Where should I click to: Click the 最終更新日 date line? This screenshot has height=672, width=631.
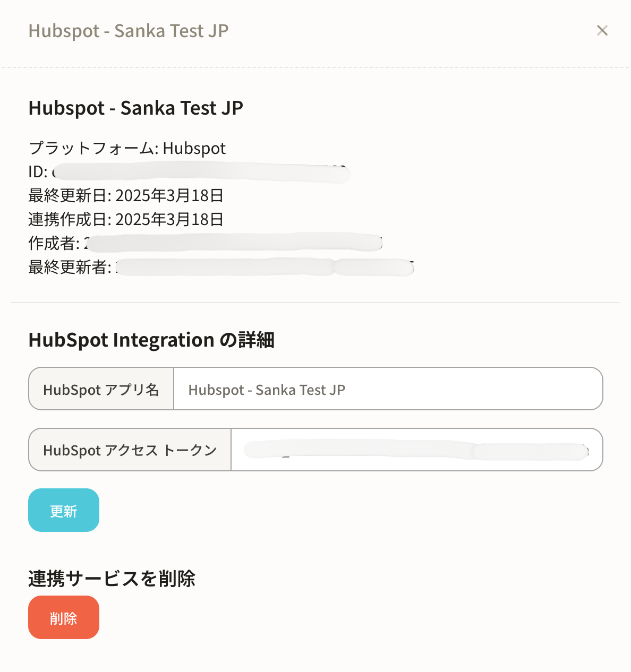[126, 195]
